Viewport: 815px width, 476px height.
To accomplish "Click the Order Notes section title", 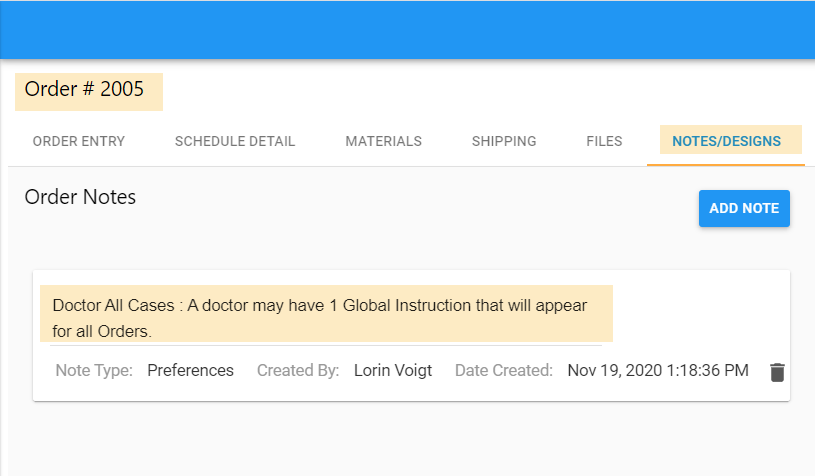I will [x=80, y=197].
